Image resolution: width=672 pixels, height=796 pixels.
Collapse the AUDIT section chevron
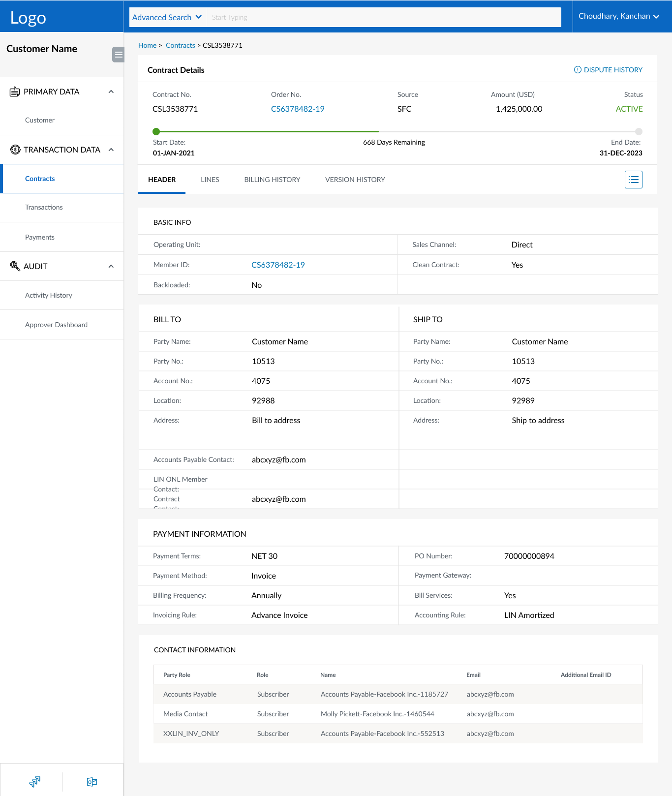(x=111, y=266)
